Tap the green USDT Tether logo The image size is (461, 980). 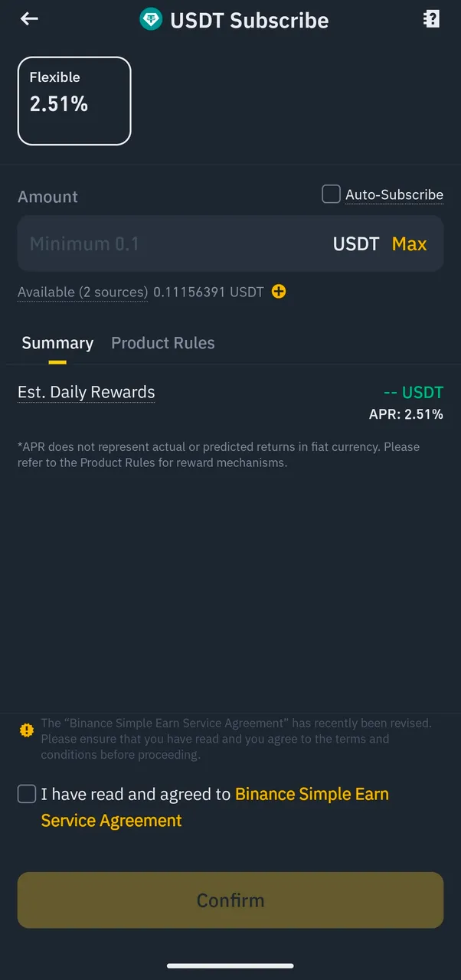151,20
